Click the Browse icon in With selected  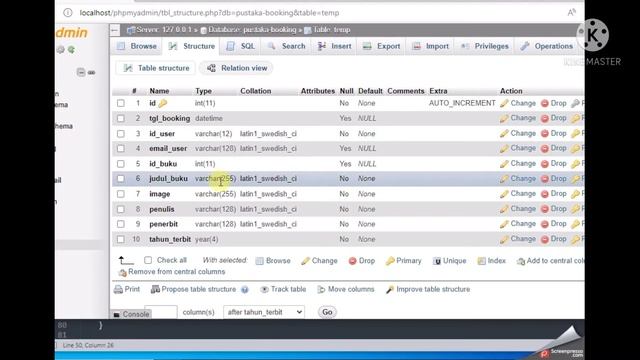(x=260, y=261)
